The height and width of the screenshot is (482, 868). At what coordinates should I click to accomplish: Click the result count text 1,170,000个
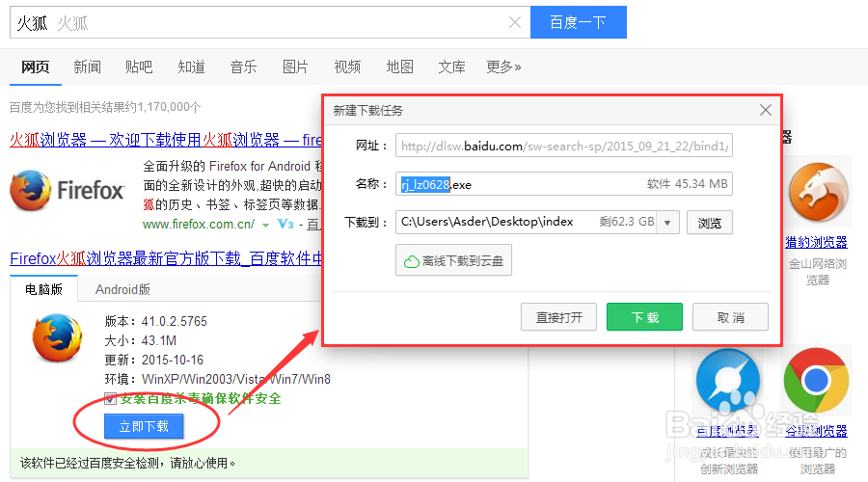169,107
